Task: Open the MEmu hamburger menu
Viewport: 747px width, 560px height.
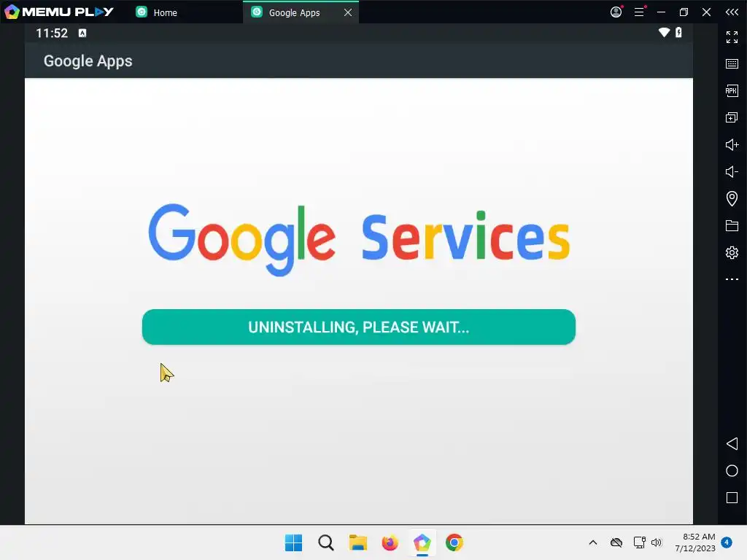Action: tap(639, 12)
